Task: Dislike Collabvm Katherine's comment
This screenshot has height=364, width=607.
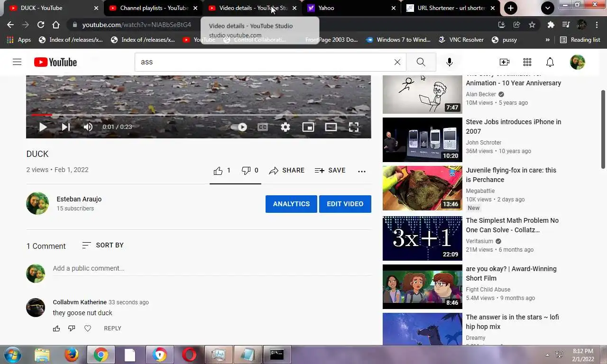Action: pos(72,328)
